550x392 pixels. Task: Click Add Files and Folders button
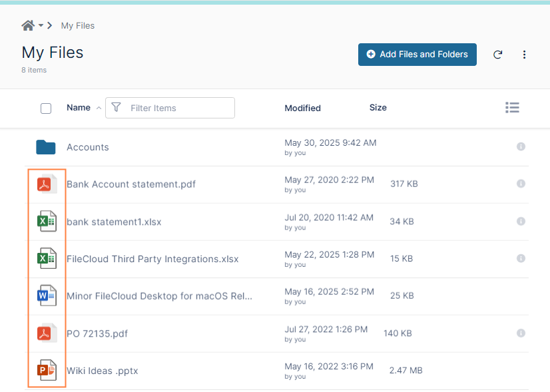(x=417, y=55)
